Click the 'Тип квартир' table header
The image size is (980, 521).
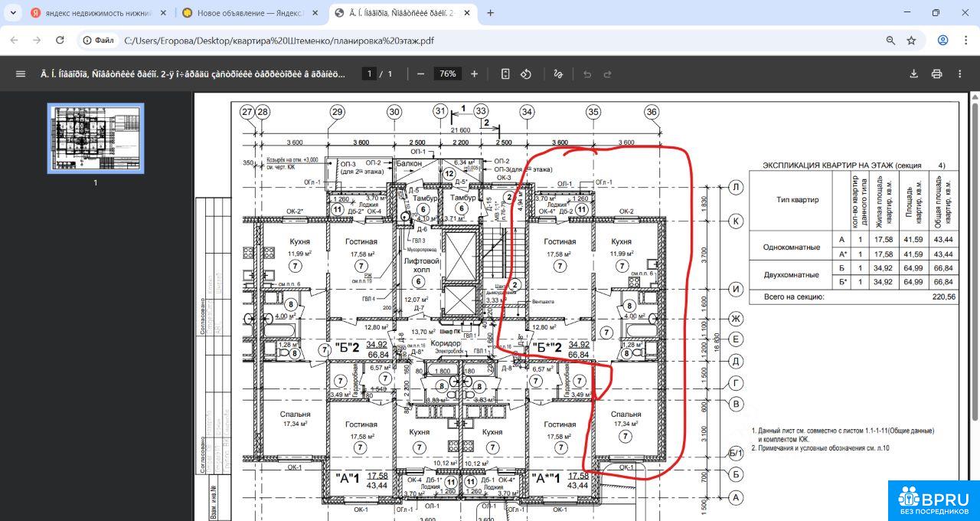coord(797,200)
